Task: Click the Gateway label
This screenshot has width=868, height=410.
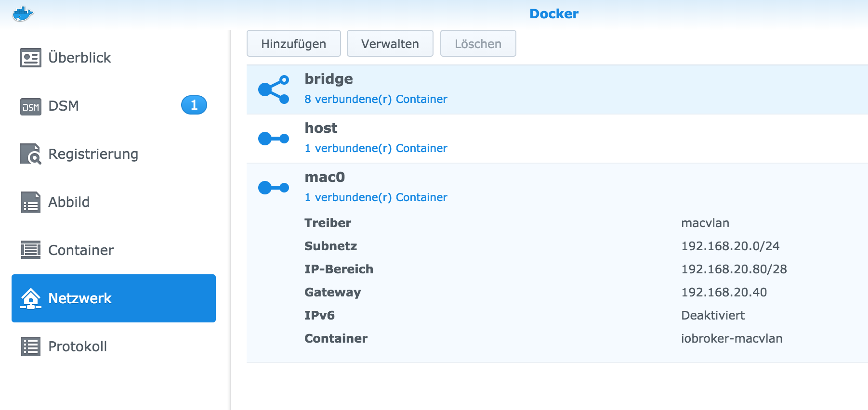Action: (332, 292)
